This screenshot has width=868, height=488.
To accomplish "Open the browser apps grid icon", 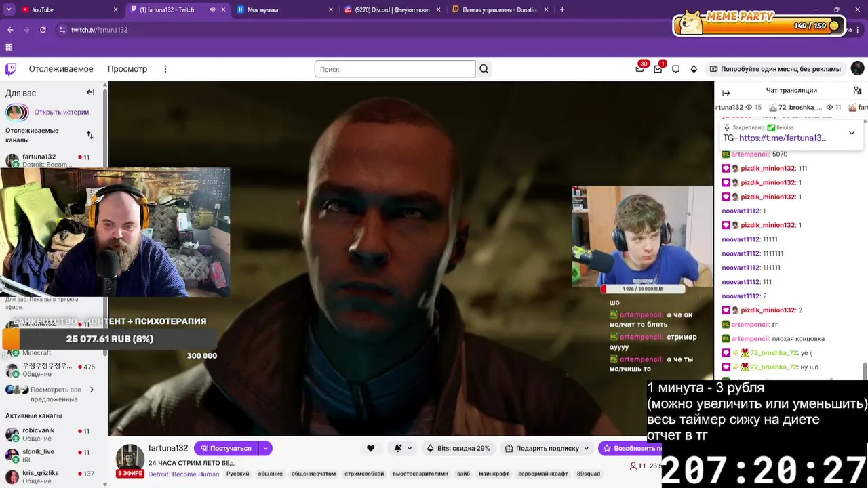I will (x=9, y=47).
